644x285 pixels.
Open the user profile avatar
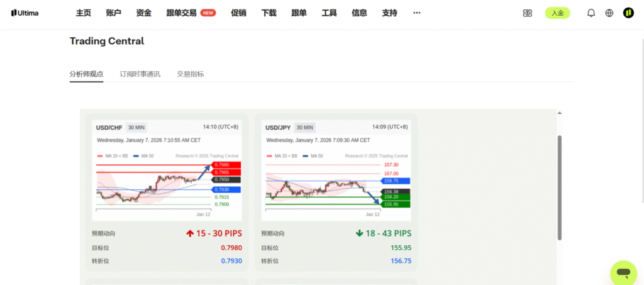[628, 13]
